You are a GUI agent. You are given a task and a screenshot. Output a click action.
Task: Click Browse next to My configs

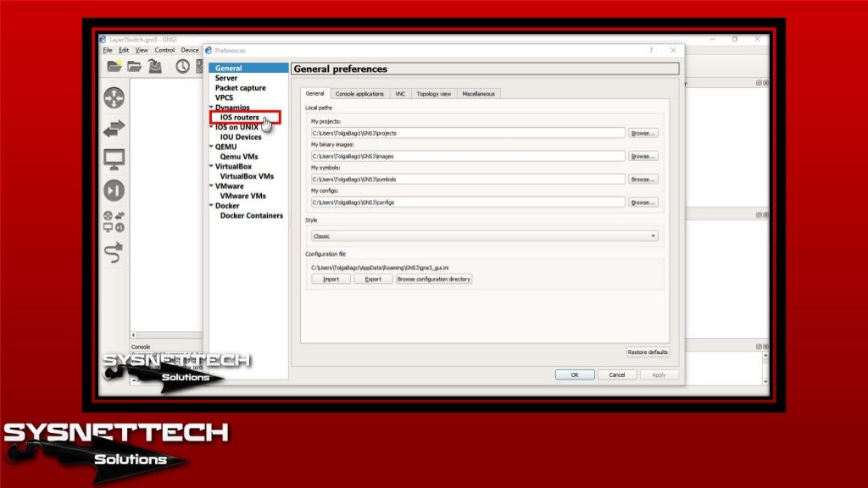coord(643,202)
